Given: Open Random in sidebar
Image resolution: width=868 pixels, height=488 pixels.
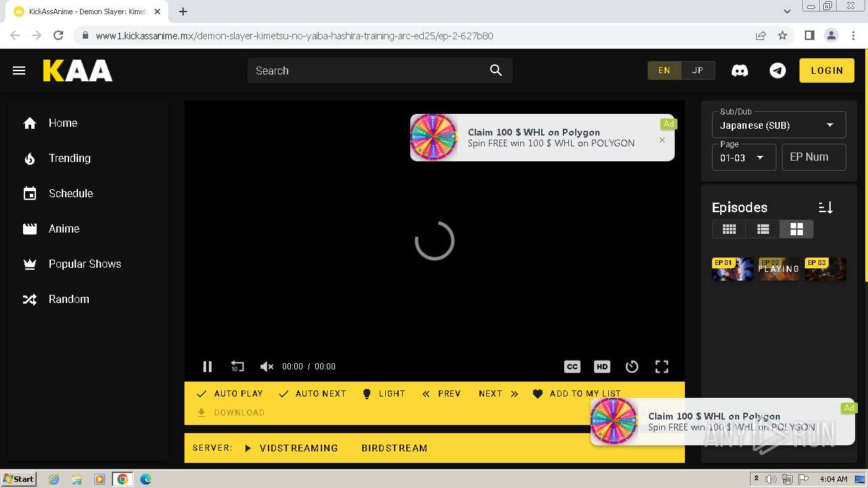Looking at the screenshot, I should 88,299.
